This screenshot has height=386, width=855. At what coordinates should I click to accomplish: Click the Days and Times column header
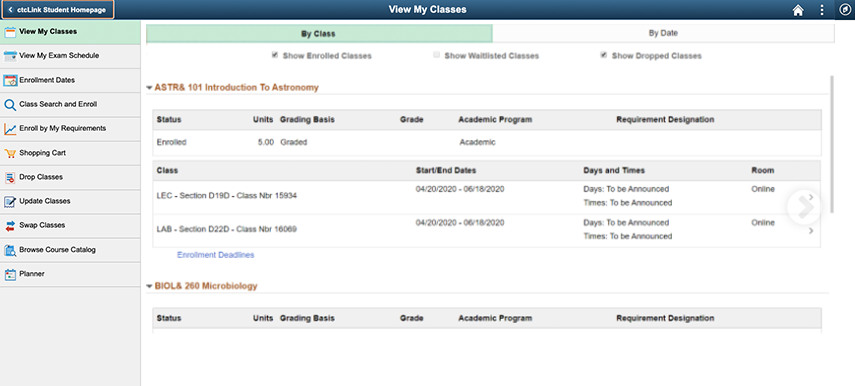click(x=614, y=170)
